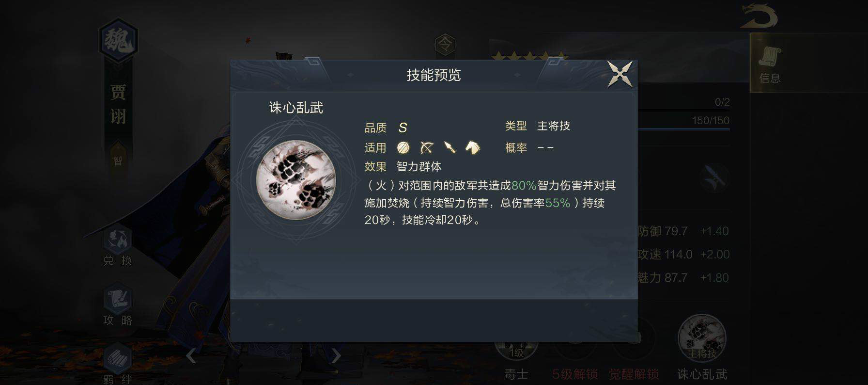Open the 兑换 exchange icon
Image resolution: width=868 pixels, height=385 pixels.
118,246
